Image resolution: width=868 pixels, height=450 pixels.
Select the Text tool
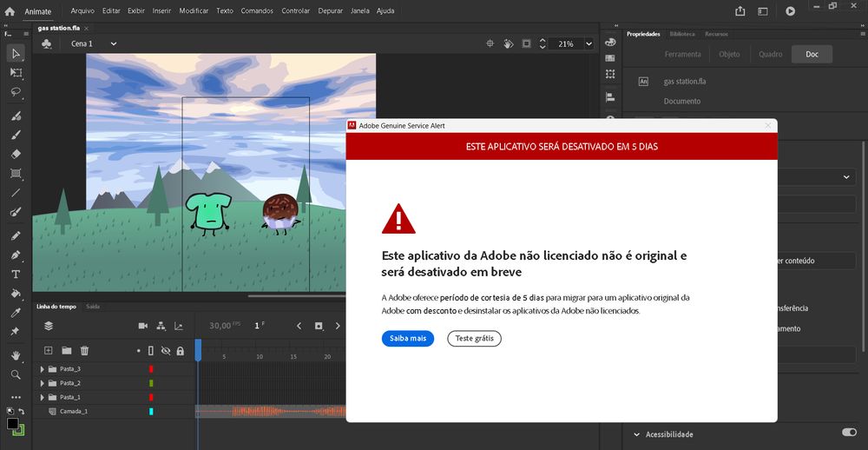[x=16, y=274]
